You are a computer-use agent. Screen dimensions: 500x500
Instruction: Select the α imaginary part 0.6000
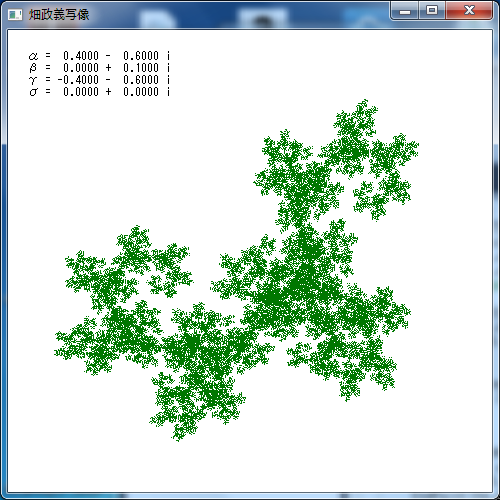[x=141, y=56]
